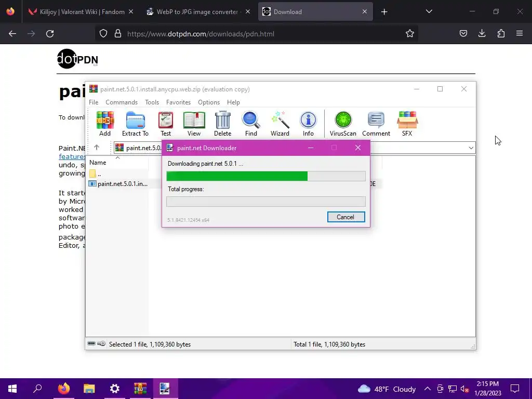Viewport: 532px width, 399px height.
Task: Show hidden tray icons chevron
Action: click(x=428, y=389)
